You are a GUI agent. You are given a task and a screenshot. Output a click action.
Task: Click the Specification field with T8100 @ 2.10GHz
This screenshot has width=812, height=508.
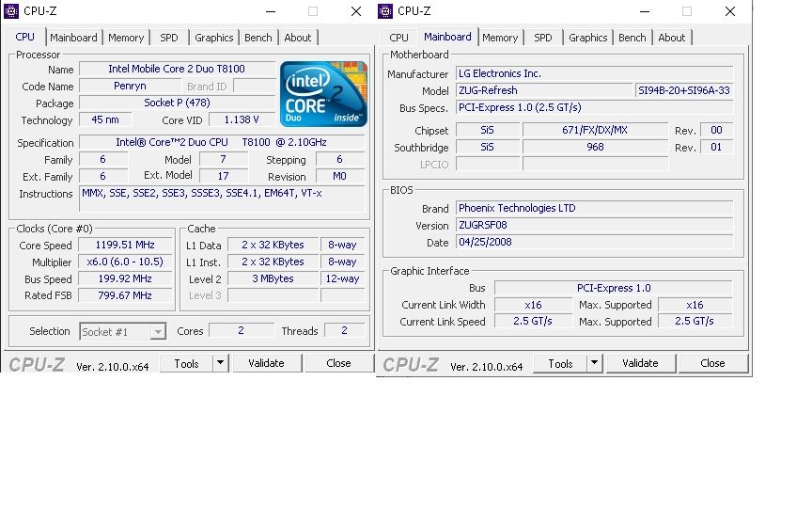pyautogui.click(x=222, y=142)
